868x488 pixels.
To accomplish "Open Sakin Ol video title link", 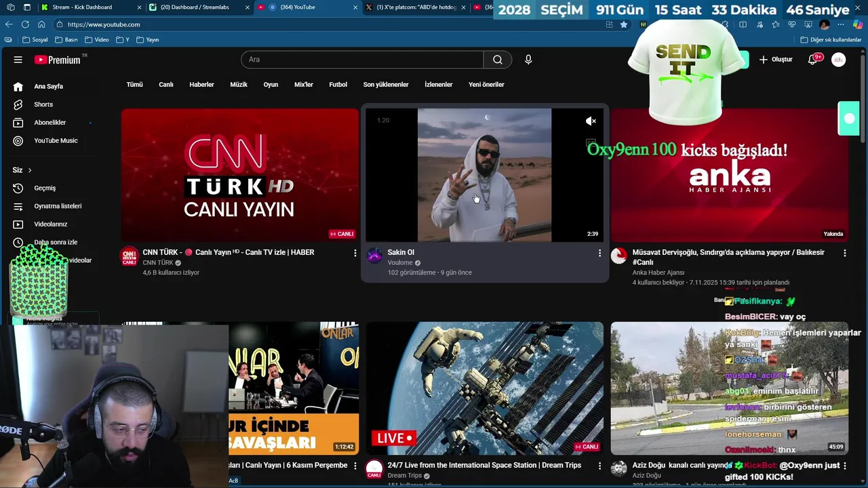I will pos(401,252).
